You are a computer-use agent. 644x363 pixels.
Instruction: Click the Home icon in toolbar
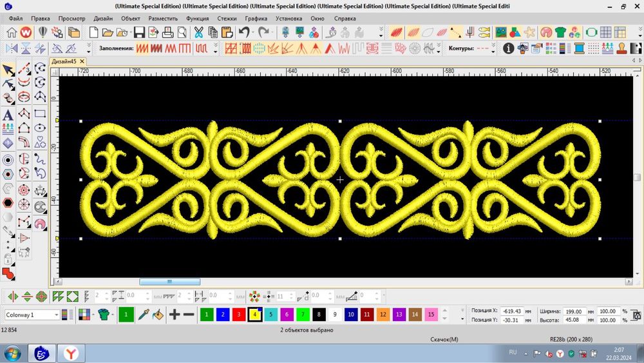12,32
